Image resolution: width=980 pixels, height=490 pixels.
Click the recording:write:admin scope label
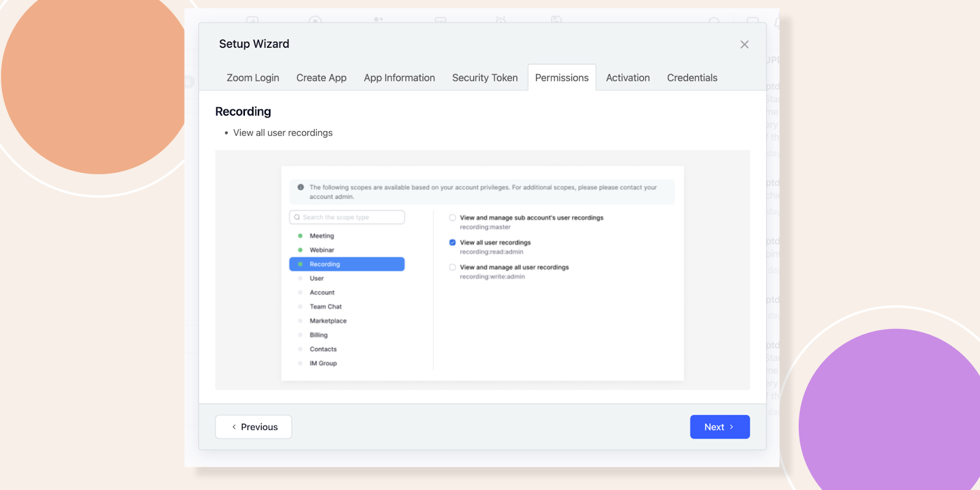492,277
